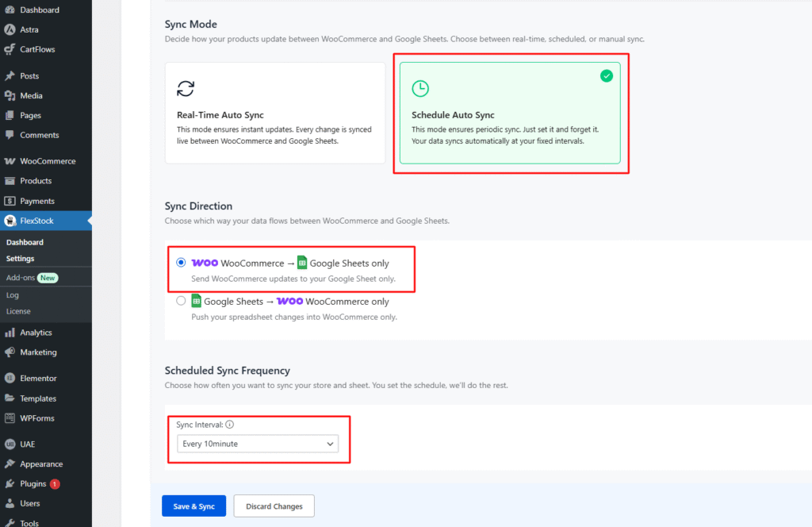
Task: Go to the Marketing menu label
Action: 38,352
